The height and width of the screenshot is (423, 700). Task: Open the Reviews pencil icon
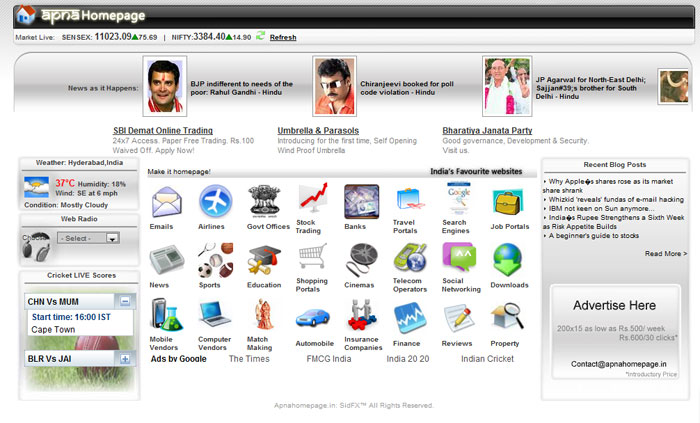[x=459, y=318]
